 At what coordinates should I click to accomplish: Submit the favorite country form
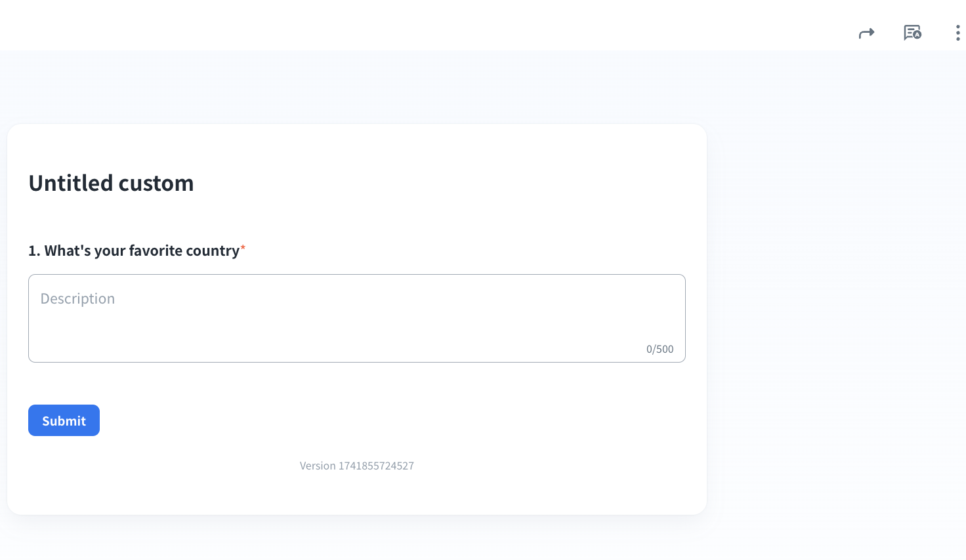click(x=64, y=420)
